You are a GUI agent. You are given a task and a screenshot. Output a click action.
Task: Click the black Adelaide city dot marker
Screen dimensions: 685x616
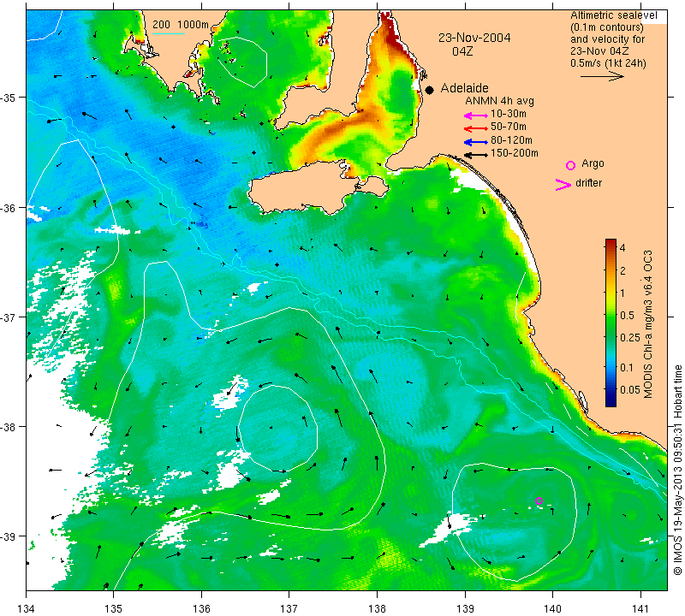tap(430, 90)
